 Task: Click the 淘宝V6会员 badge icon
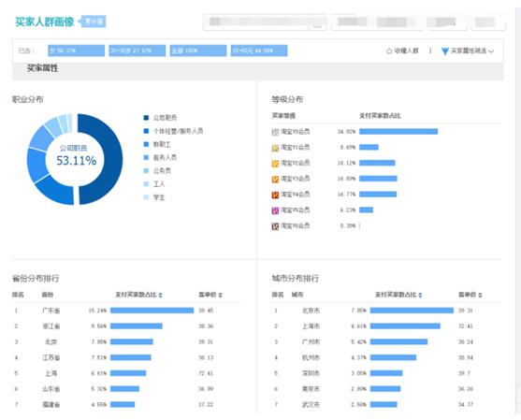coord(275,226)
